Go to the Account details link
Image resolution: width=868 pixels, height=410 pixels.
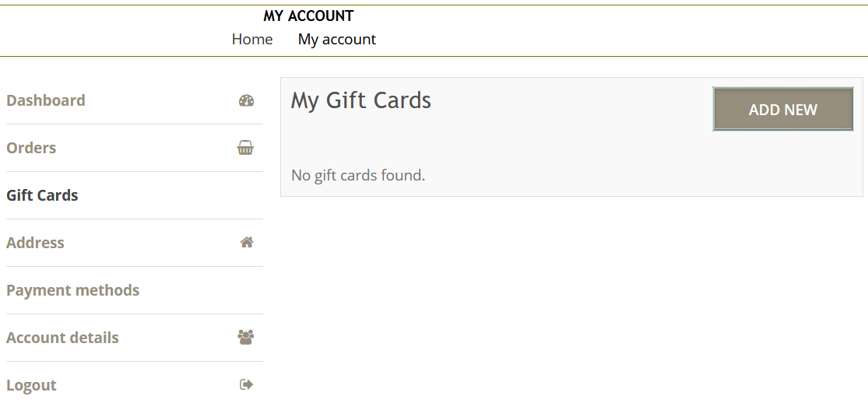click(x=62, y=338)
